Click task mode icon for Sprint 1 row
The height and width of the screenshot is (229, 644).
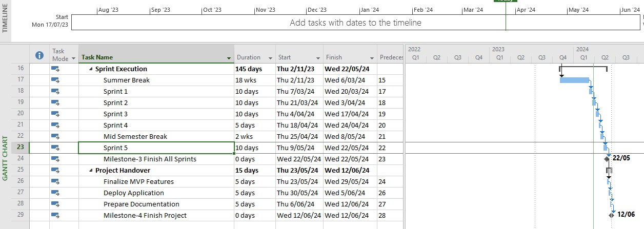[x=55, y=91]
